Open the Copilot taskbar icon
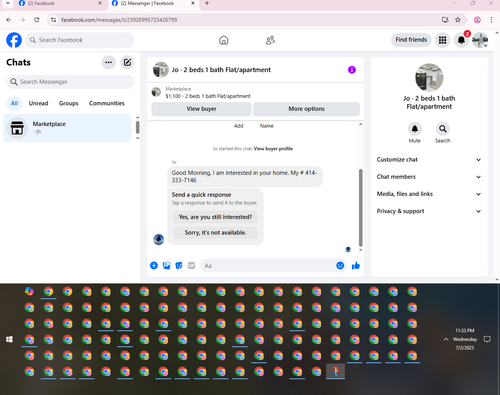The image size is (500, 395). (29, 291)
